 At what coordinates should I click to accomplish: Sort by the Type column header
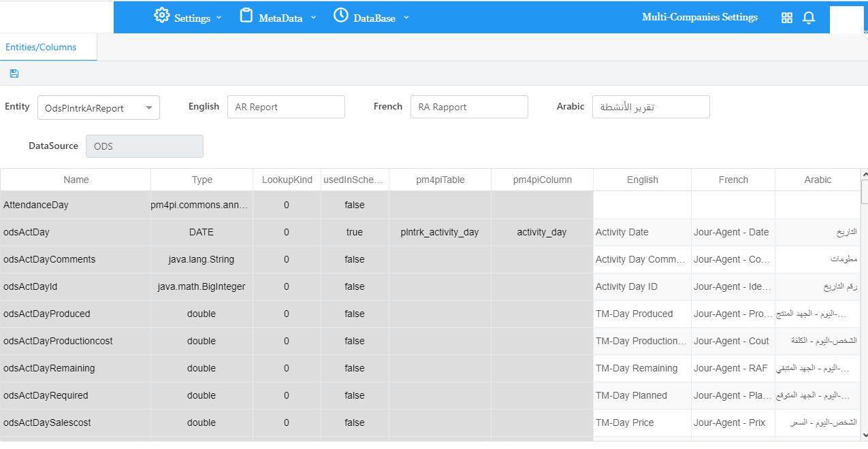pyautogui.click(x=202, y=180)
